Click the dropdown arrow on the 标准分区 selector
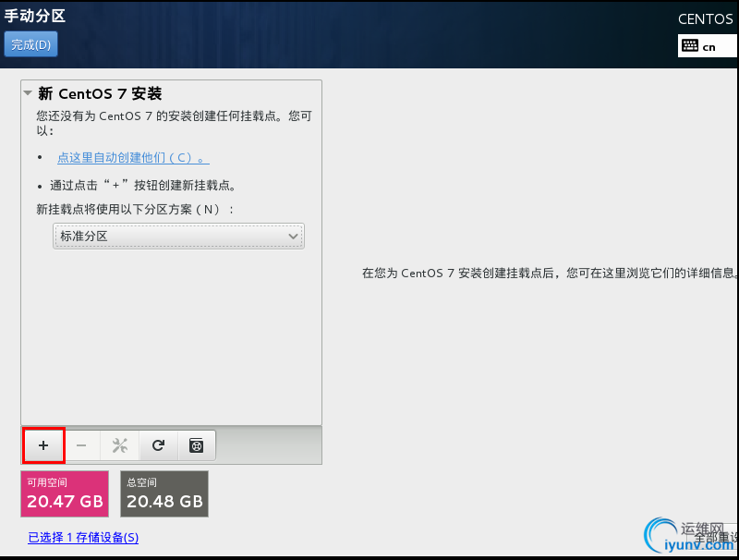Viewport: 739px width, 560px height. tap(294, 237)
